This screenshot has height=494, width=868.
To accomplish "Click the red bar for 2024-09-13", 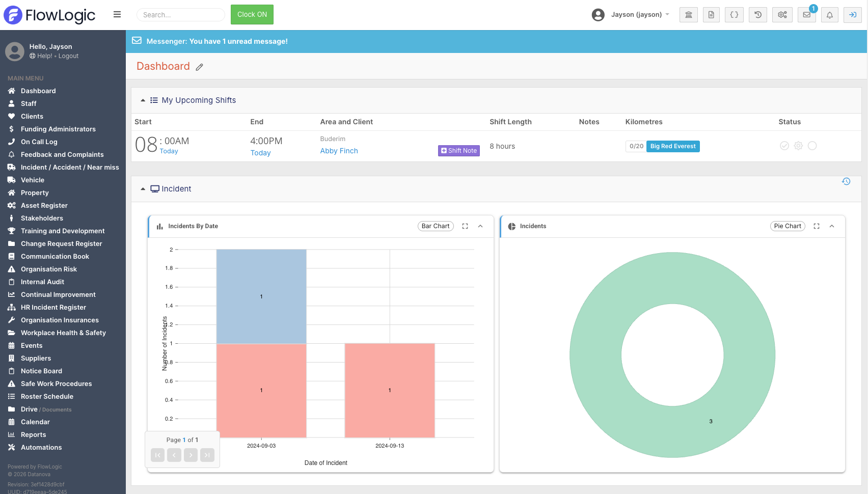I will click(390, 391).
